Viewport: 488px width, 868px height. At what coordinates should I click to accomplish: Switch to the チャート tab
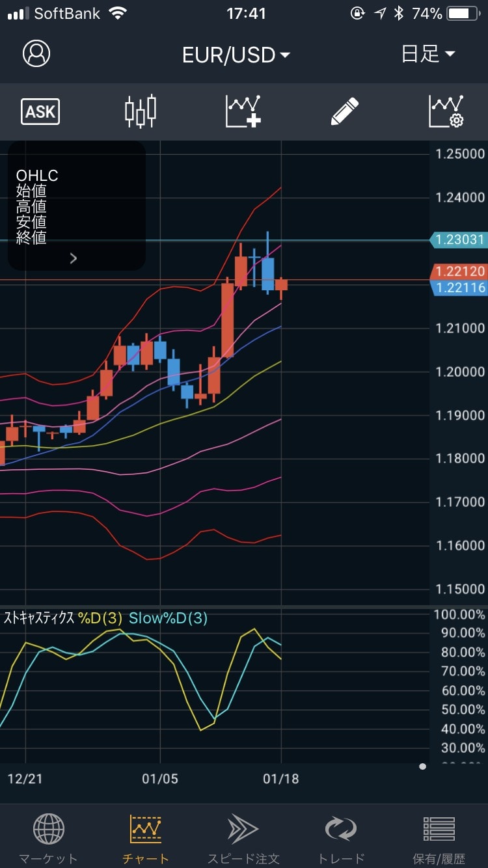pos(146,839)
